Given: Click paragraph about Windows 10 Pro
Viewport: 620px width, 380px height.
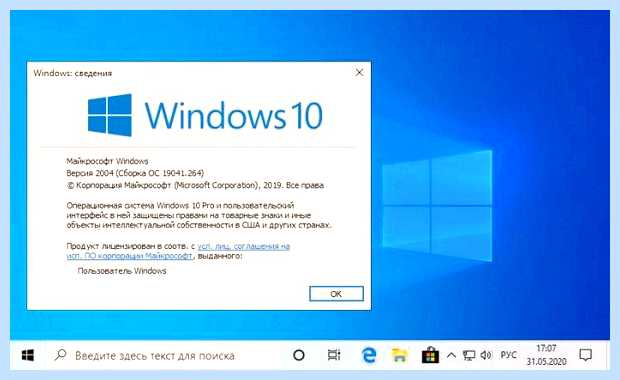Looking at the screenshot, I should (x=198, y=215).
